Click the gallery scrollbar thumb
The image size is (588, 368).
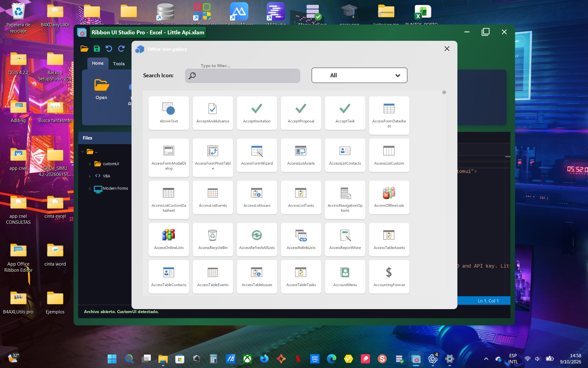444,92
